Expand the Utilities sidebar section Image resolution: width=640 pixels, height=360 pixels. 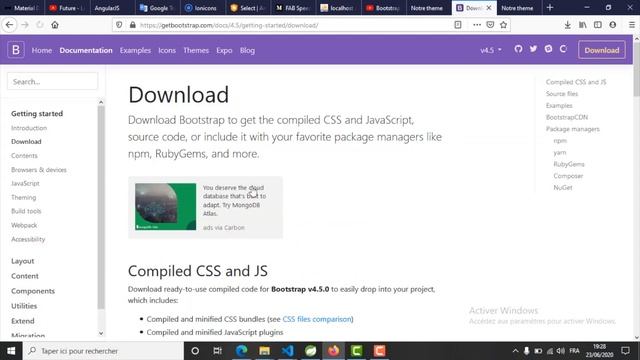pos(24,306)
